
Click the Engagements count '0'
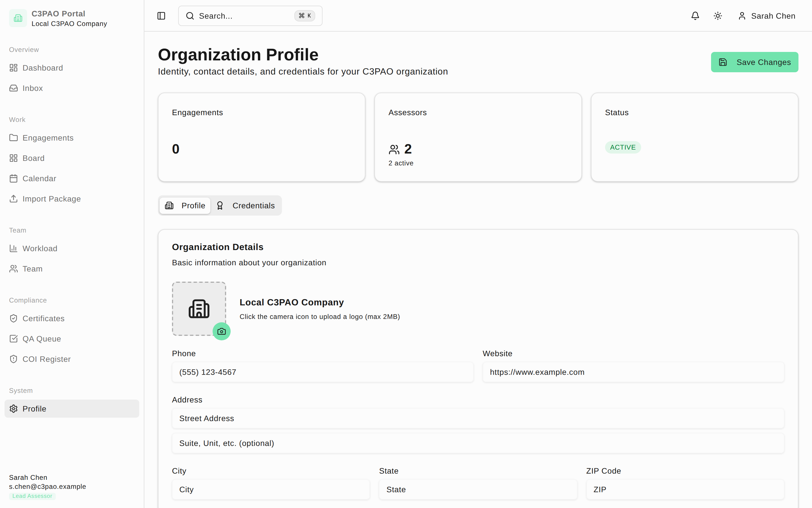(175, 149)
